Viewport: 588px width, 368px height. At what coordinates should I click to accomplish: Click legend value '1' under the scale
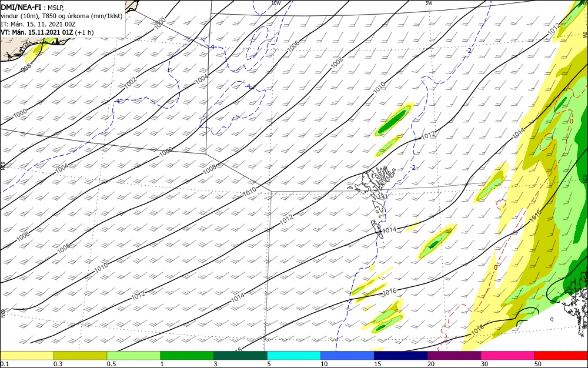(x=162, y=364)
